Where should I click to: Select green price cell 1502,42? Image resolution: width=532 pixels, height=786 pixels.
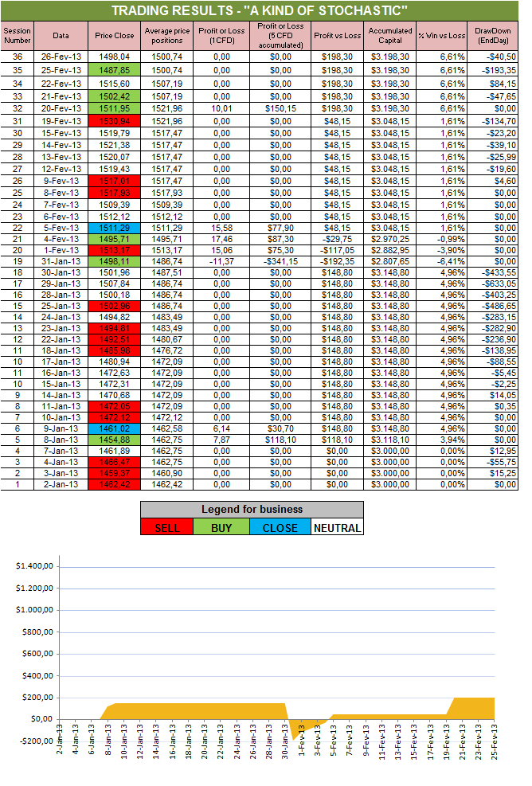(x=115, y=96)
